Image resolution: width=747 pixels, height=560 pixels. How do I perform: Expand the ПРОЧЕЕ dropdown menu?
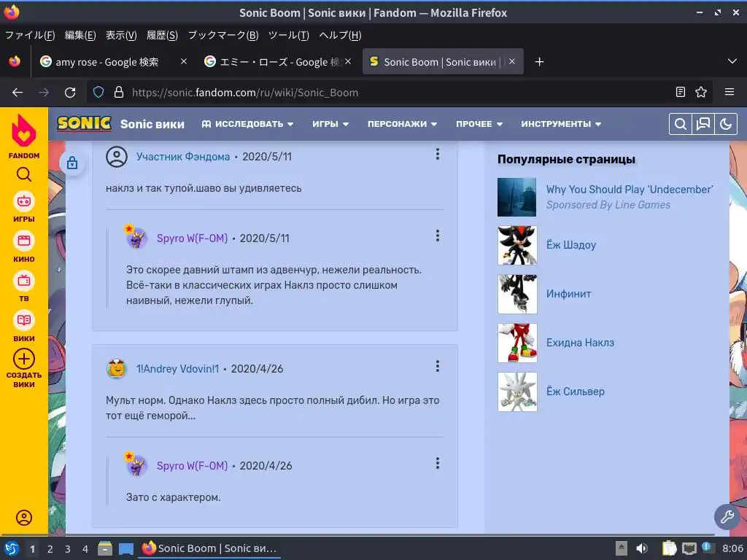click(x=479, y=124)
